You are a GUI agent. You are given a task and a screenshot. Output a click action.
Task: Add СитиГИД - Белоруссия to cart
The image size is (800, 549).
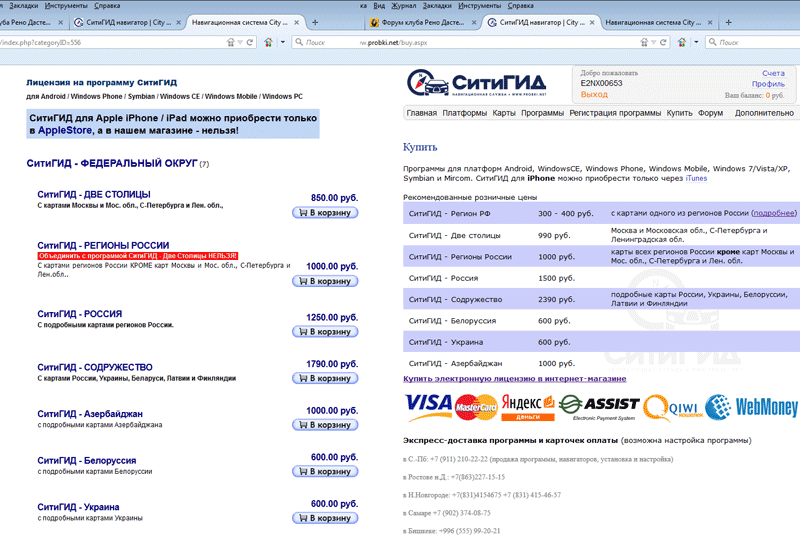(x=325, y=471)
